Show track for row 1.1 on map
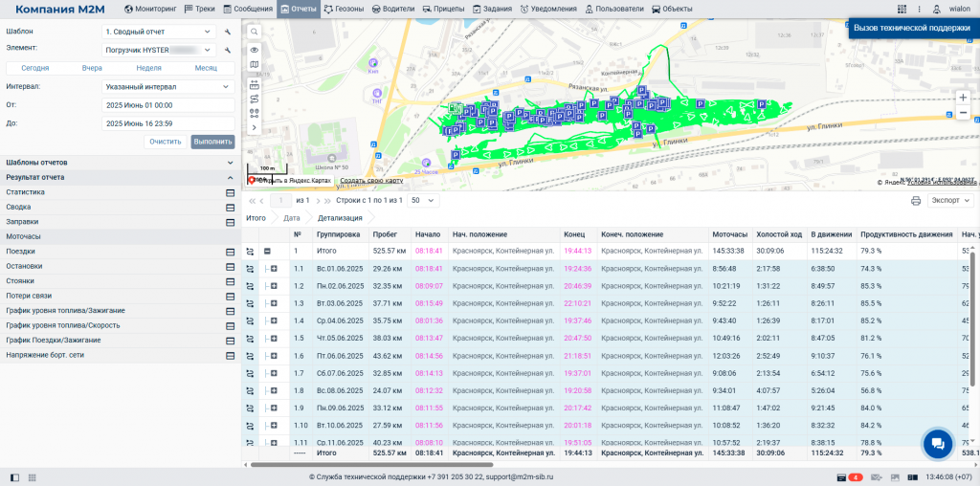980x486 pixels. 250,269
